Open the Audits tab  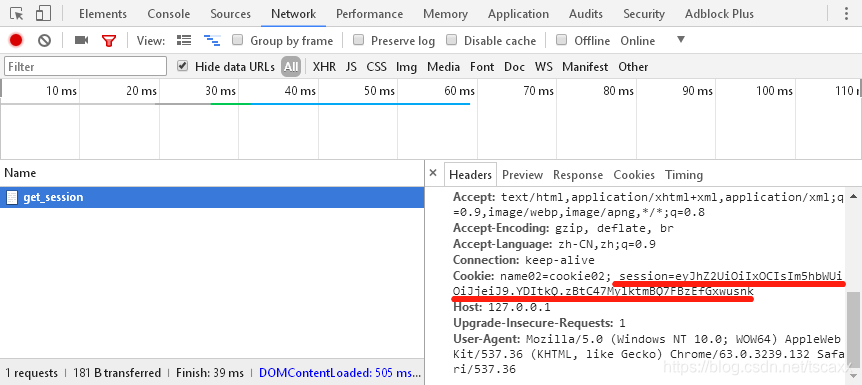[586, 14]
